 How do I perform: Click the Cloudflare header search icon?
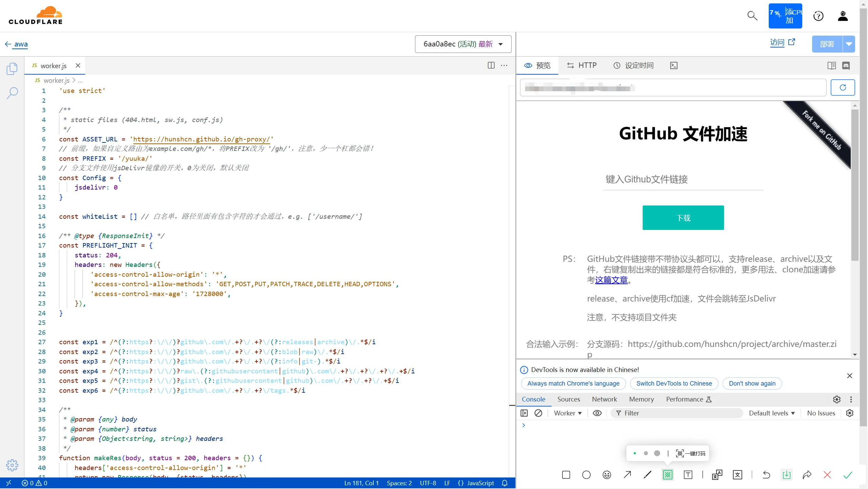752,16
